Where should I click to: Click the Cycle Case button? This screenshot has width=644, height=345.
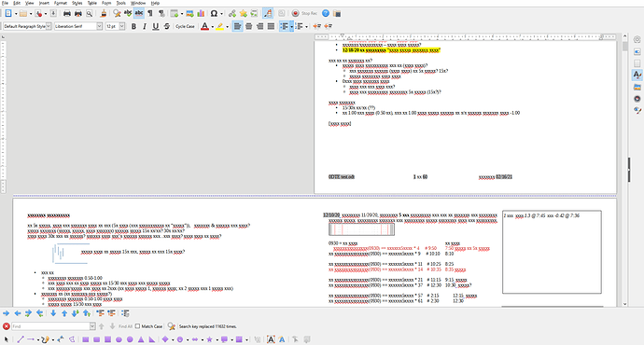185,26
